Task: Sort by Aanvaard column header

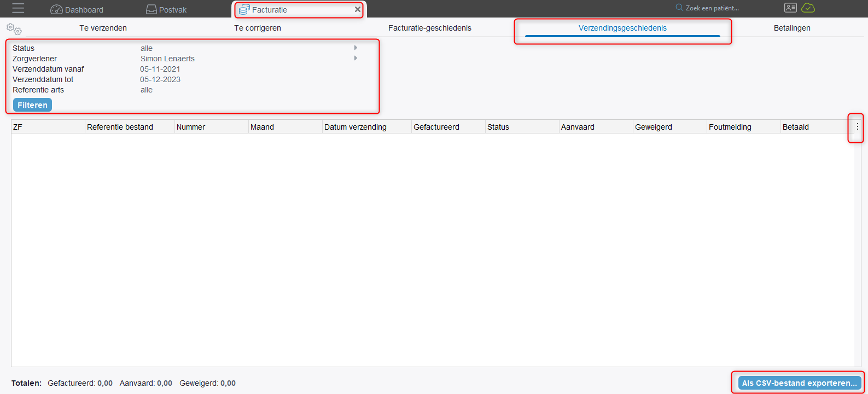Action: [x=596, y=127]
